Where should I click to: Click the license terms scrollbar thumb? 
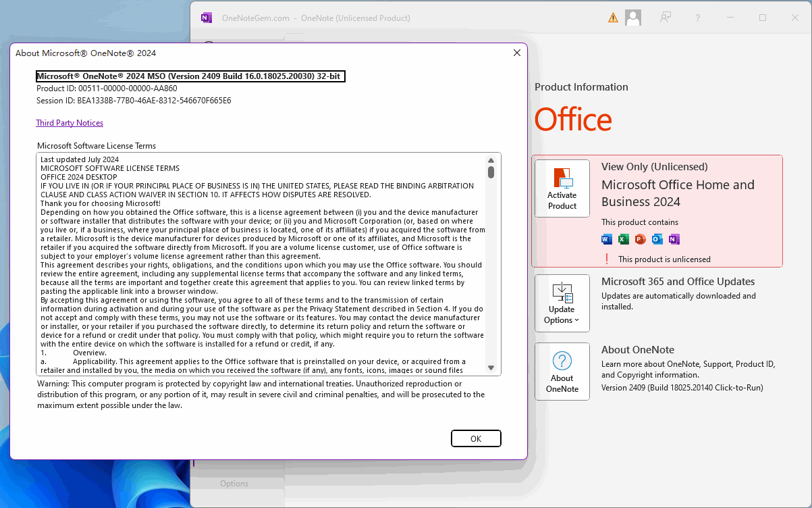pos(491,172)
